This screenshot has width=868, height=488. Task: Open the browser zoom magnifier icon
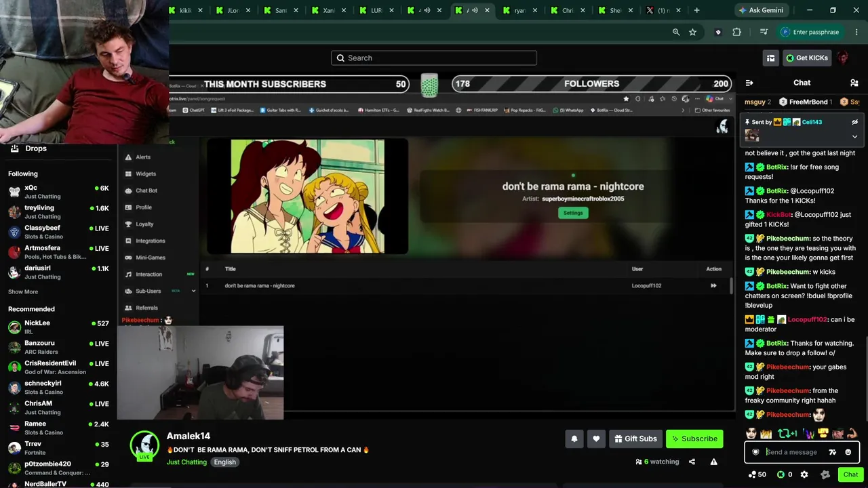[676, 32]
